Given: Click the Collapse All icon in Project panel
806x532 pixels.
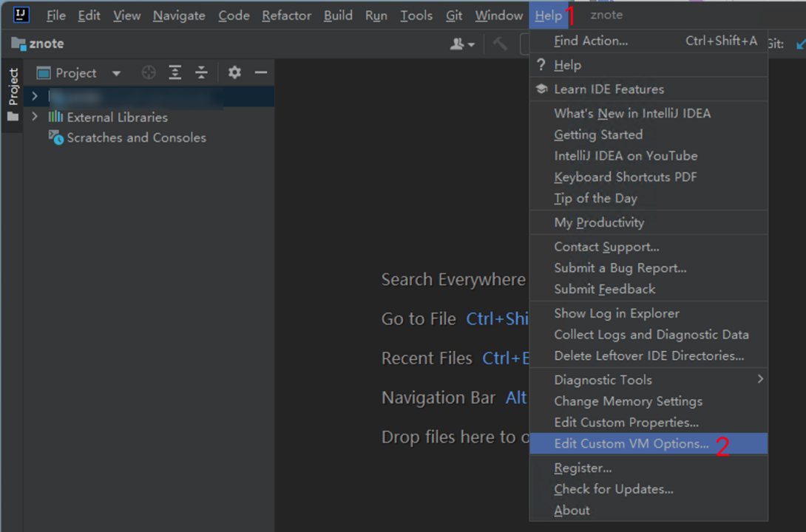Looking at the screenshot, I should [x=201, y=72].
